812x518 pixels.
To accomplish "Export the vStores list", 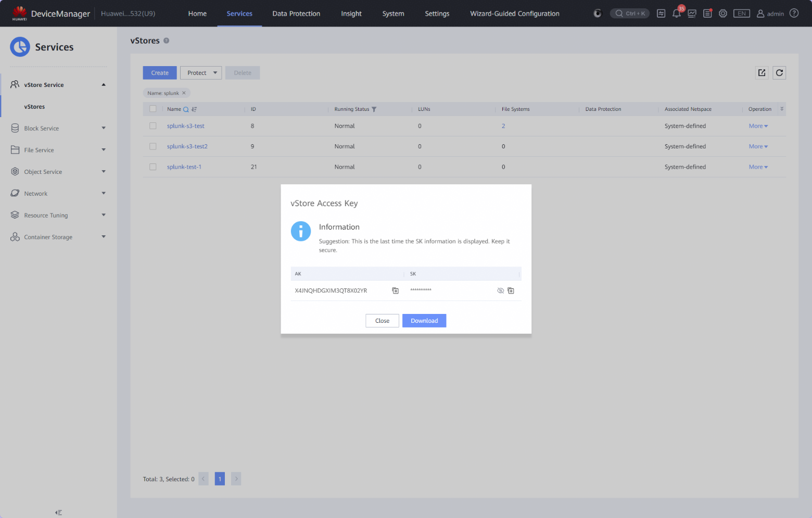I will [x=762, y=73].
